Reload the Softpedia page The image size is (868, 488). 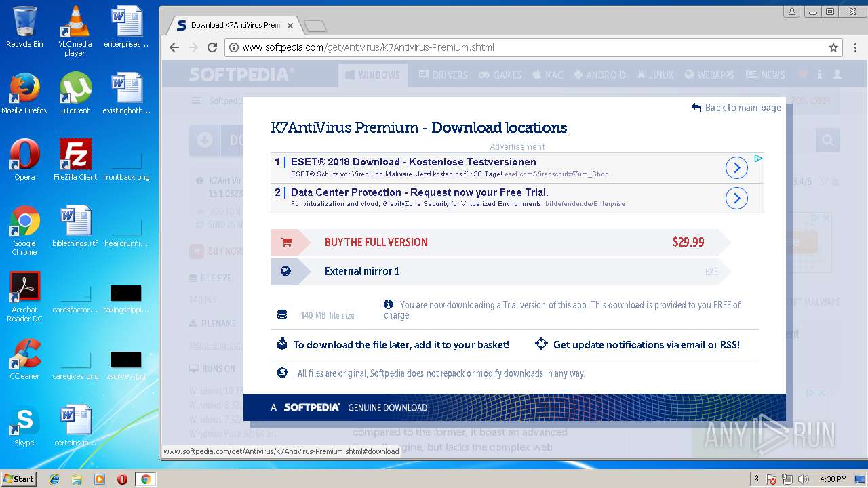212,47
